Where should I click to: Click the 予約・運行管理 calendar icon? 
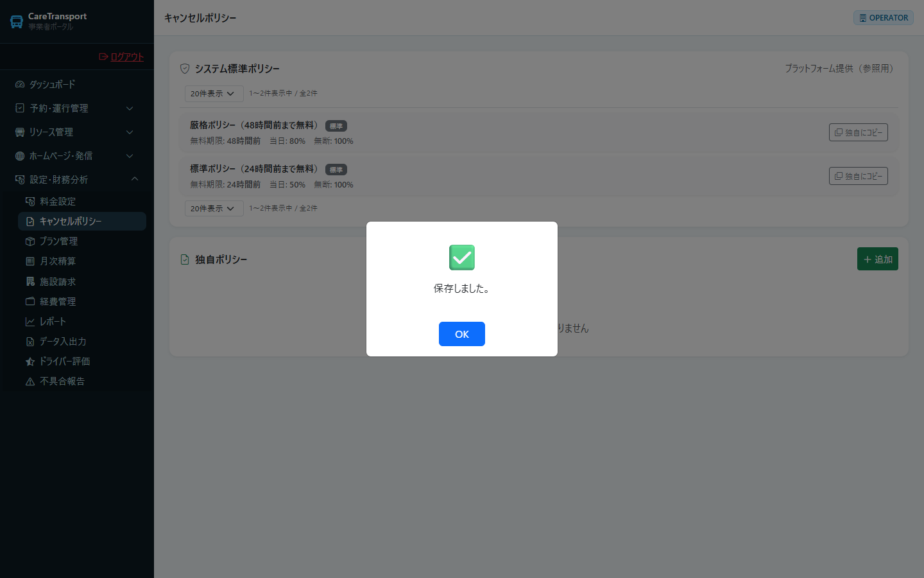[x=20, y=108]
